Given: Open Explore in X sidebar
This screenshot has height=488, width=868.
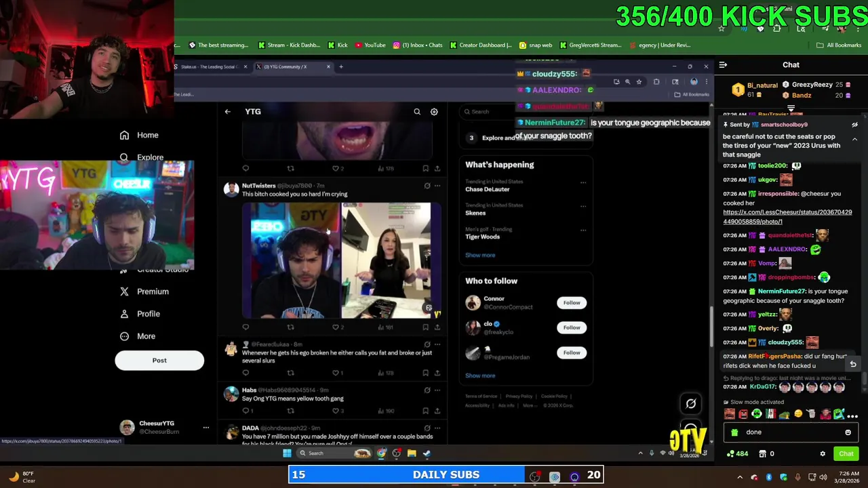Looking at the screenshot, I should (x=142, y=157).
